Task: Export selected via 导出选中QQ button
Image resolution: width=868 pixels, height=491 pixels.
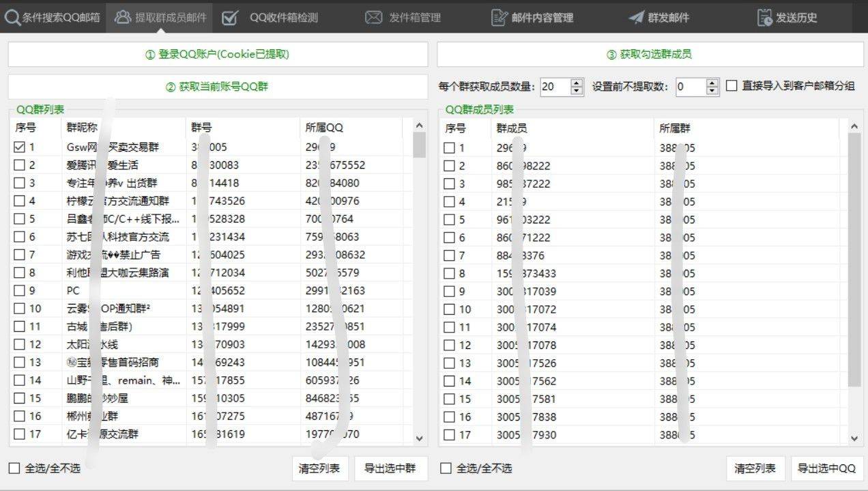Action: click(826, 468)
